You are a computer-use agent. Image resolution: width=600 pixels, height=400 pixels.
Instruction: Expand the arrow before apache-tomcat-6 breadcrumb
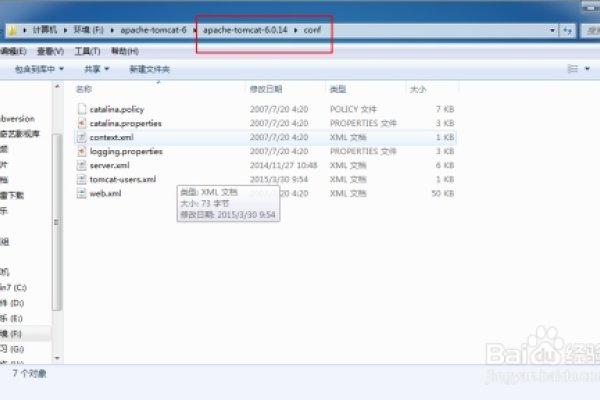(112, 30)
